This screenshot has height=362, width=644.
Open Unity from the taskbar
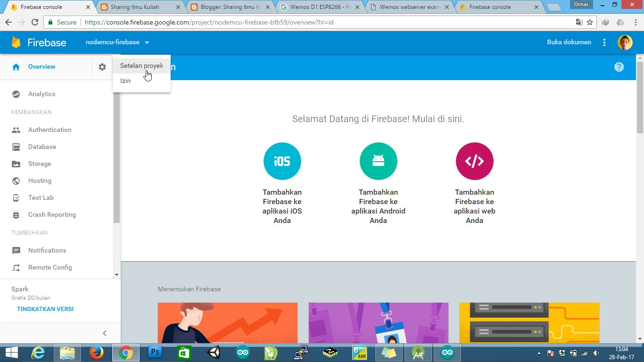pos(214,353)
